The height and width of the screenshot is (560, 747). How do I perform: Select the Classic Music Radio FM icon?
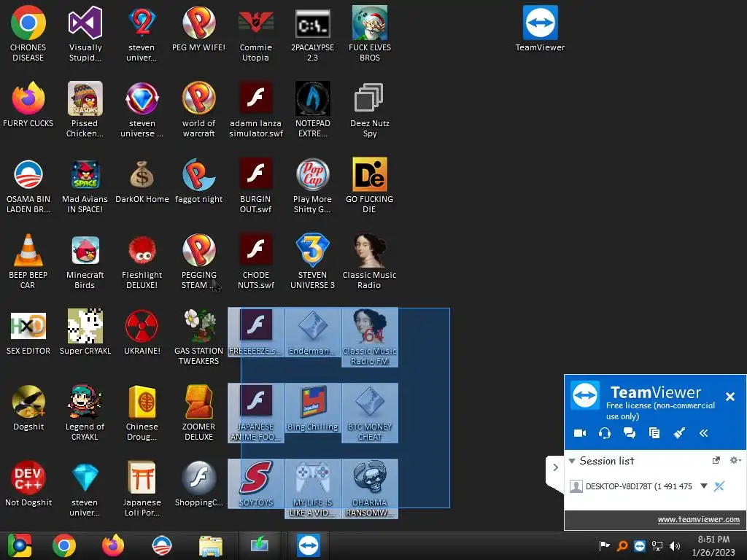point(369,337)
